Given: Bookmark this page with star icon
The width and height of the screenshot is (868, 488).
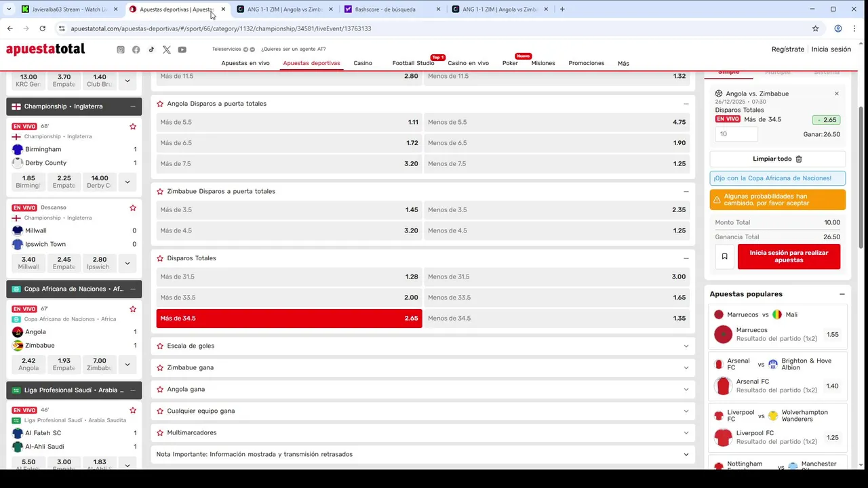Looking at the screenshot, I should pyautogui.click(x=815, y=28).
